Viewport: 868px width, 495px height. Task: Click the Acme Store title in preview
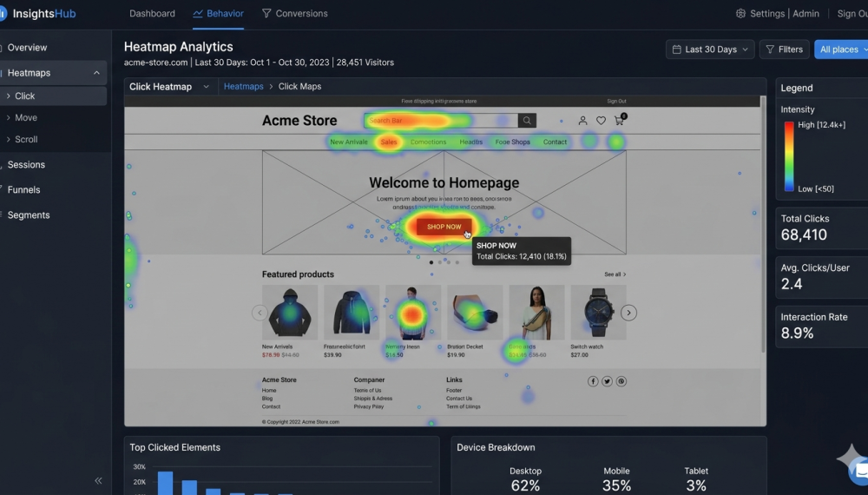pos(299,121)
